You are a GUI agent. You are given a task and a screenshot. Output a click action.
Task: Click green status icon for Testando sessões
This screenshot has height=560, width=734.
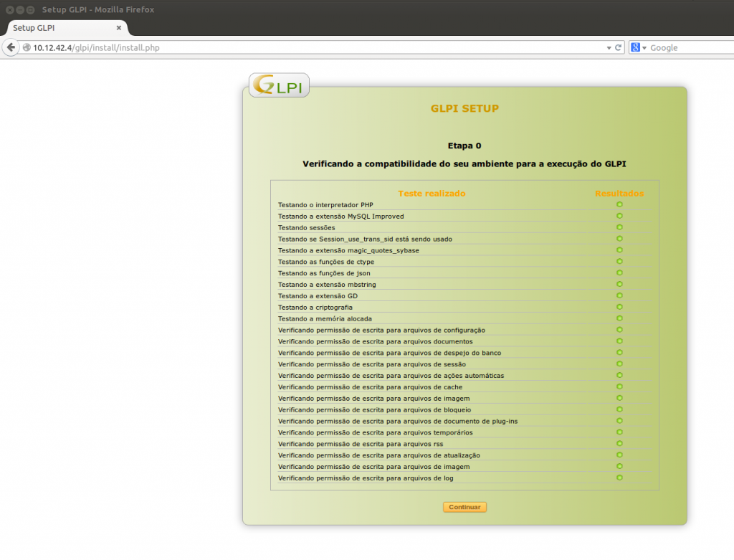click(x=619, y=227)
